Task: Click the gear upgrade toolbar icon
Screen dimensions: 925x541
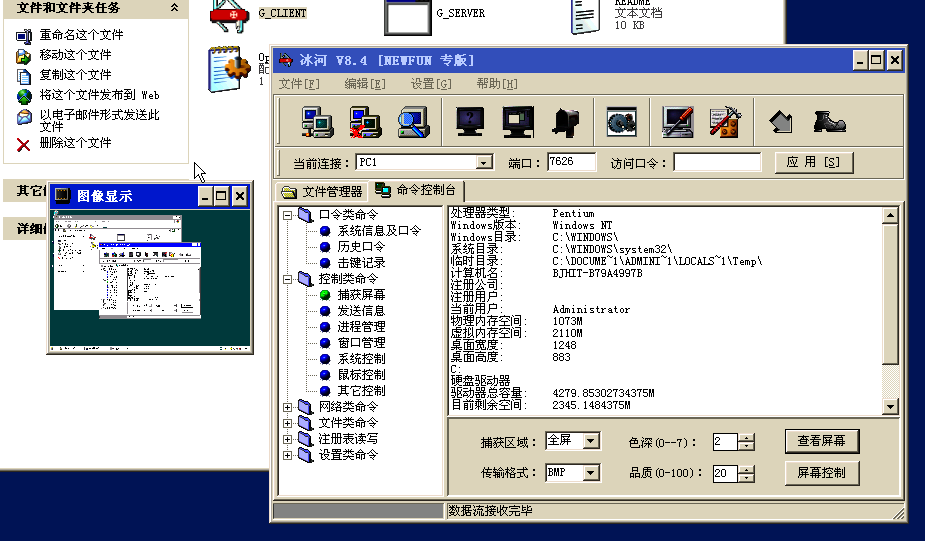Action: coord(622,122)
